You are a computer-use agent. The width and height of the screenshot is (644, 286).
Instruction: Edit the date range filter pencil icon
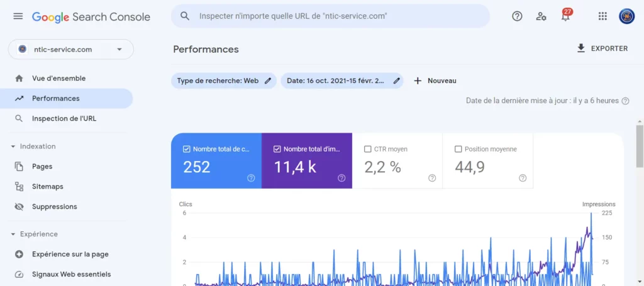[x=396, y=80]
